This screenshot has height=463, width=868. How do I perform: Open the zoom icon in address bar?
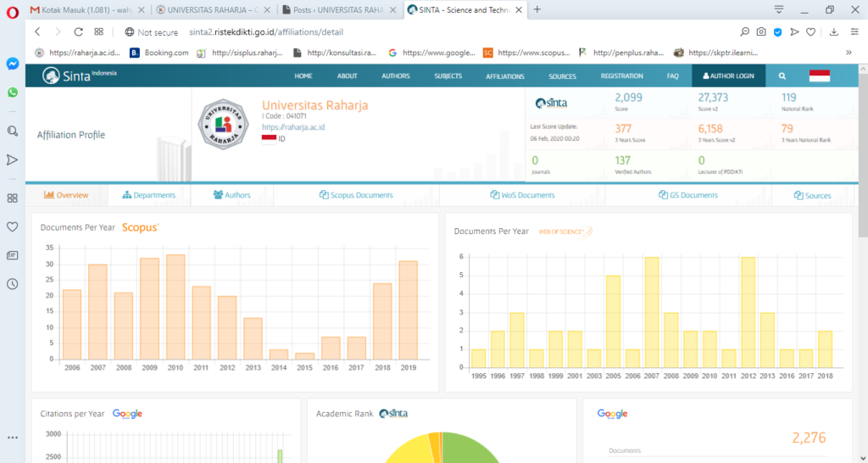coord(745,32)
